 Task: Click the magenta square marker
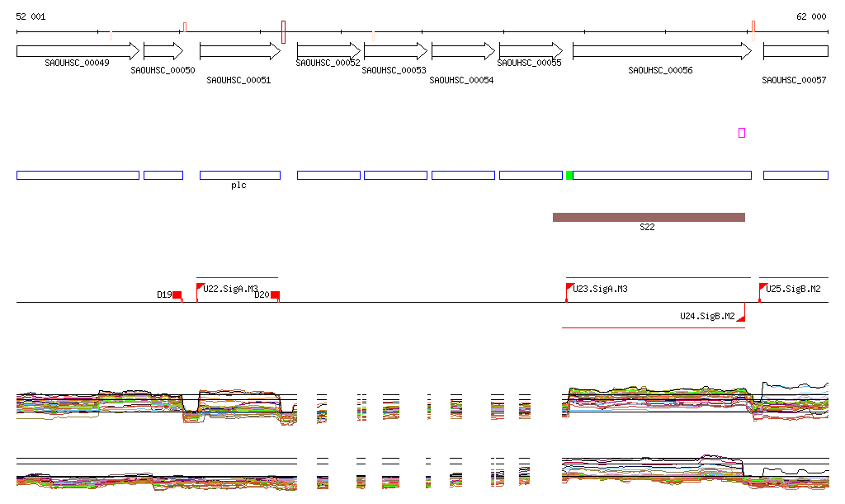click(x=742, y=133)
